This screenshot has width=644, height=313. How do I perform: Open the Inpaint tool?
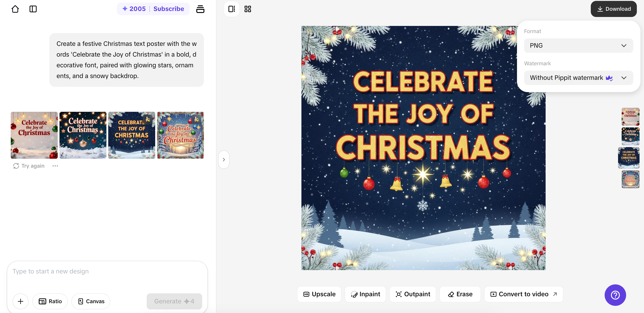pyautogui.click(x=365, y=294)
